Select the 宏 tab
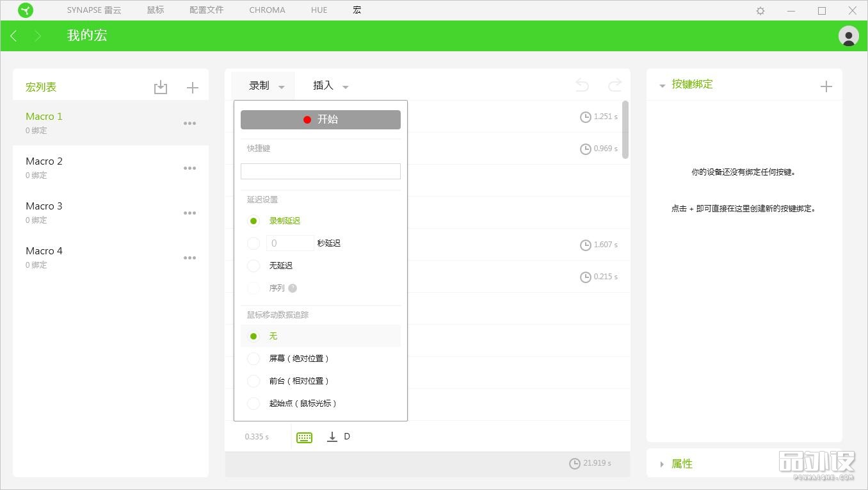The height and width of the screenshot is (490, 868). (357, 10)
